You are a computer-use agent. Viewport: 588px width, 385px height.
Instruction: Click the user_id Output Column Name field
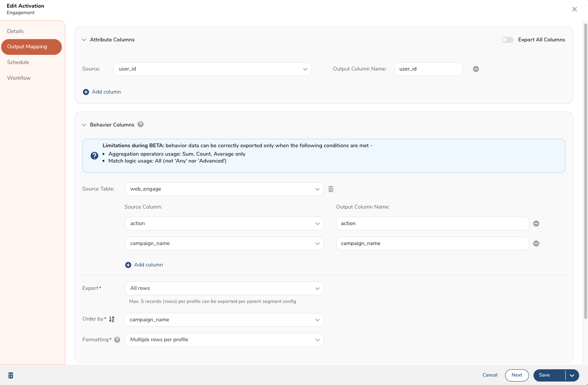click(428, 69)
